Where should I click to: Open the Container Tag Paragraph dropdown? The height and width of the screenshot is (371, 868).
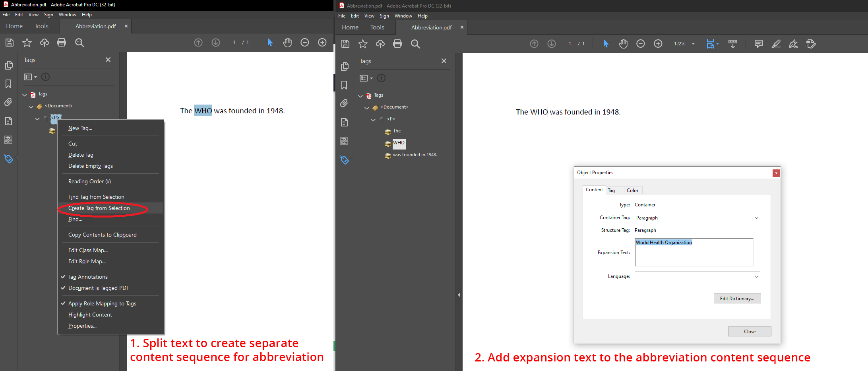pyautogui.click(x=697, y=218)
